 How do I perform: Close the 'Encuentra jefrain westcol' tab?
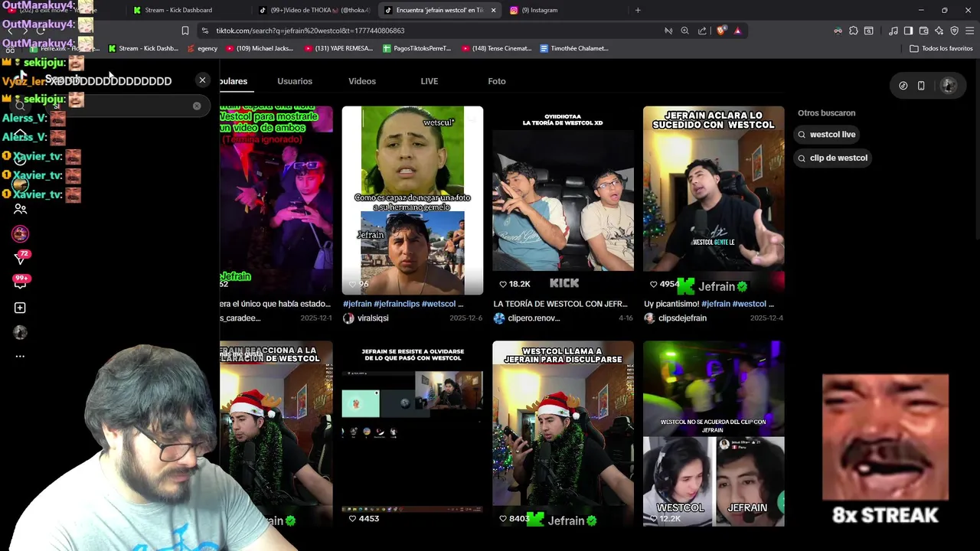pyautogui.click(x=493, y=10)
